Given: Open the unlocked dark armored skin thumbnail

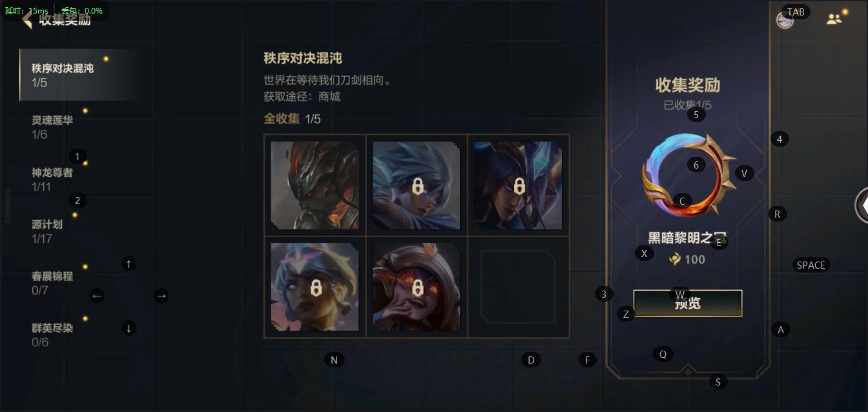Looking at the screenshot, I should [x=315, y=185].
